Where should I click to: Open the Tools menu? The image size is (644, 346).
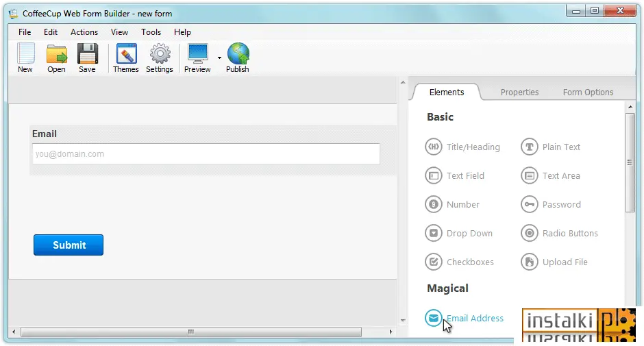(151, 32)
